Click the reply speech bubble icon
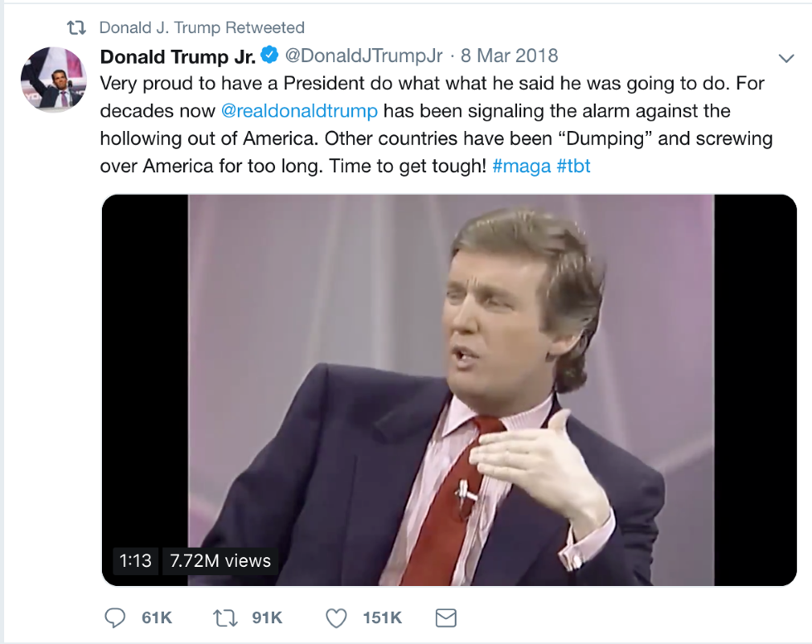Screen dimensions: 812x644 [116, 617]
